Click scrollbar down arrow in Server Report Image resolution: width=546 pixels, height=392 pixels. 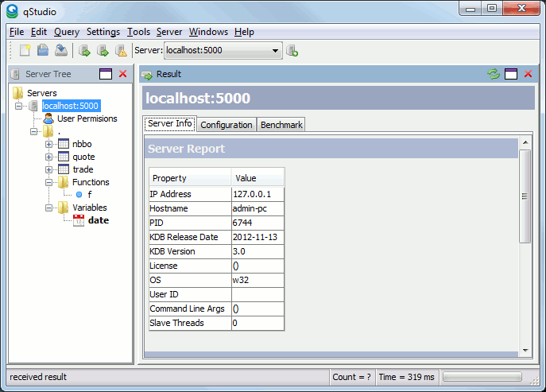click(x=525, y=350)
